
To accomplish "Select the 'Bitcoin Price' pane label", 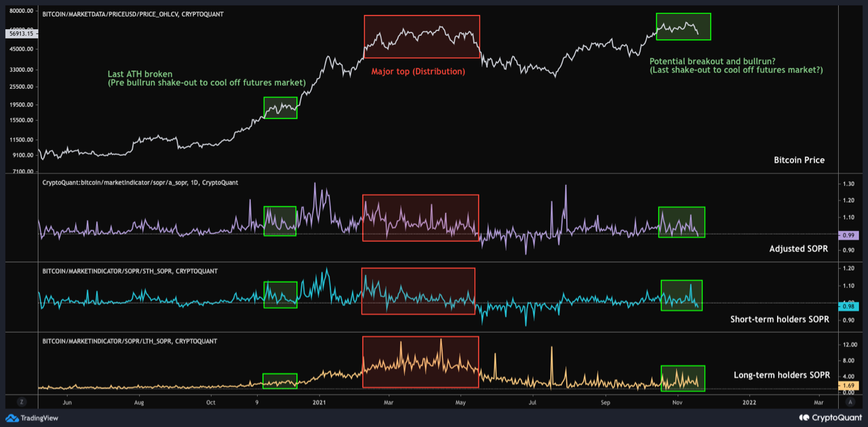I will (799, 160).
